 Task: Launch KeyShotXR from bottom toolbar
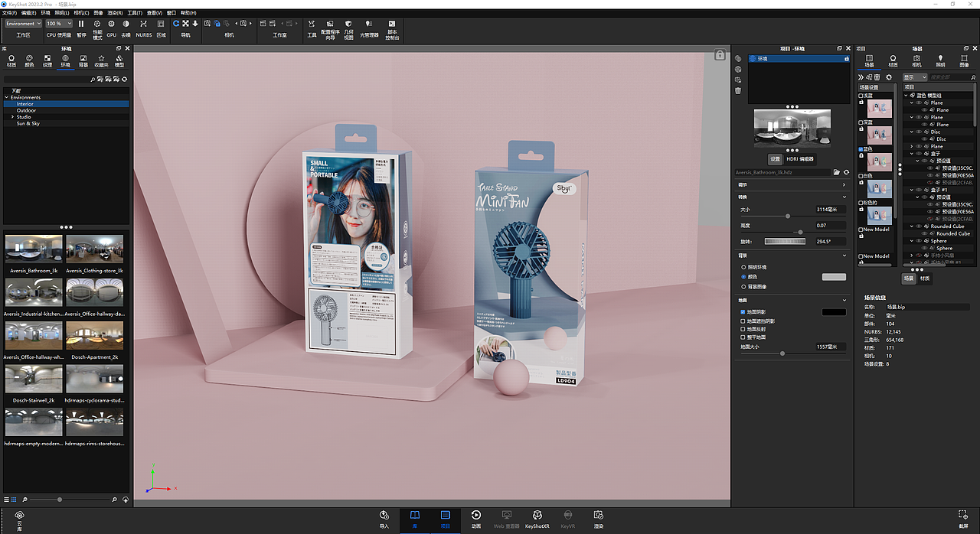pyautogui.click(x=537, y=519)
